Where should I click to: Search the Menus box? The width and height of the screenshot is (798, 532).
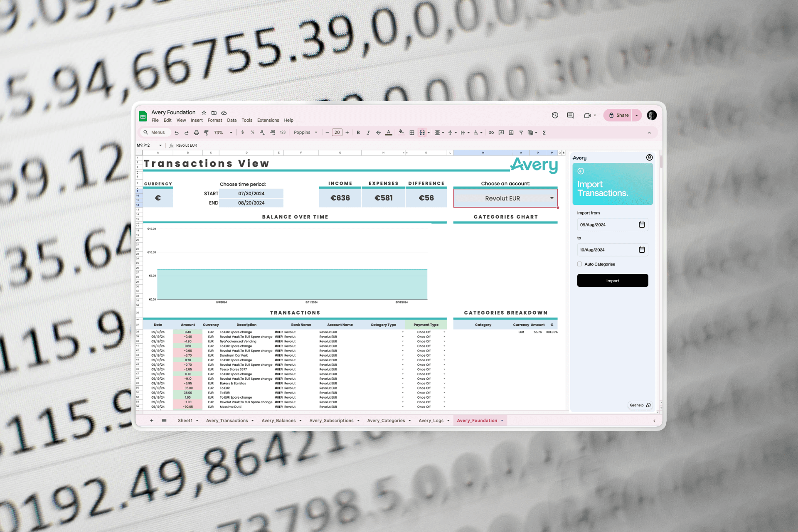click(x=155, y=133)
